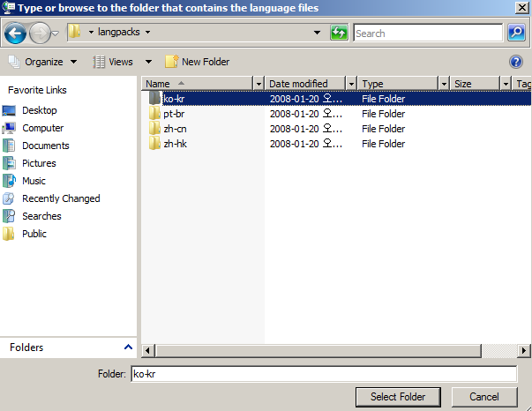Click the Desktop monitor icon
This screenshot has width=532, height=411.
pos(9,110)
